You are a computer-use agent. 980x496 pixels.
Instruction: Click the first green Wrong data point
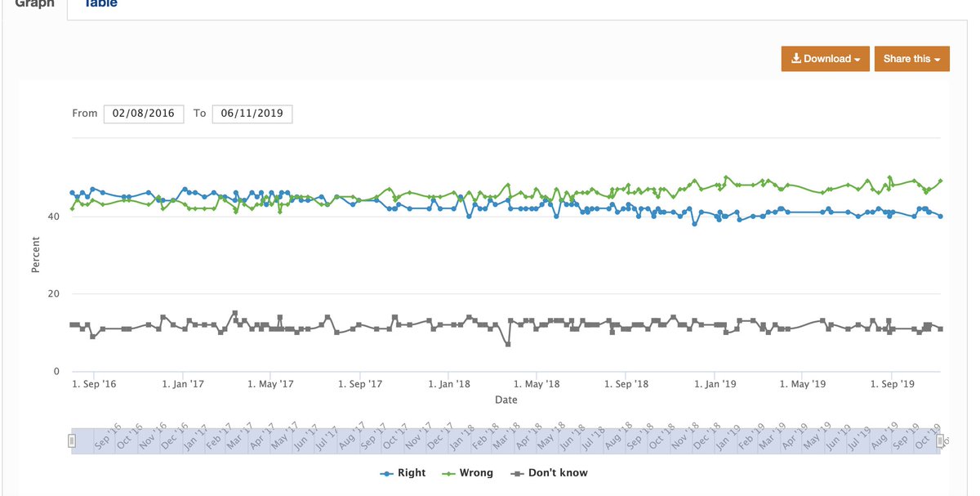click(72, 208)
